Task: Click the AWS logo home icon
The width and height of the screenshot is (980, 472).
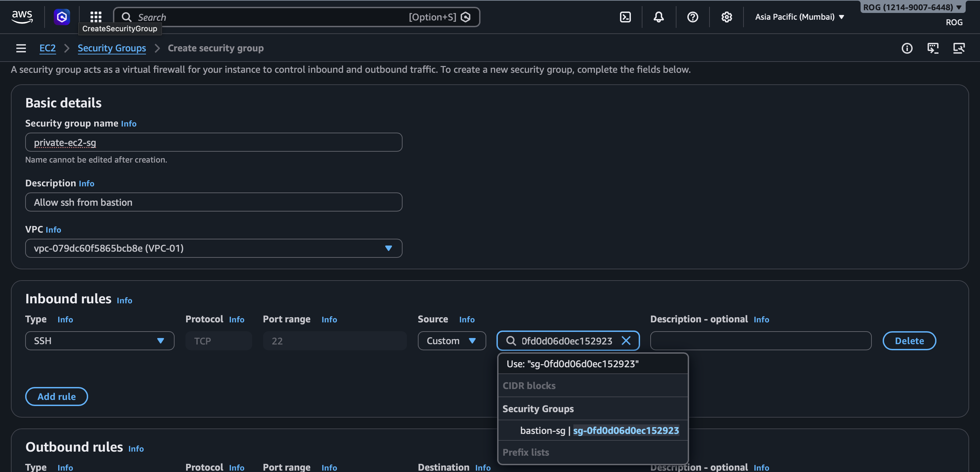Action: click(x=22, y=17)
